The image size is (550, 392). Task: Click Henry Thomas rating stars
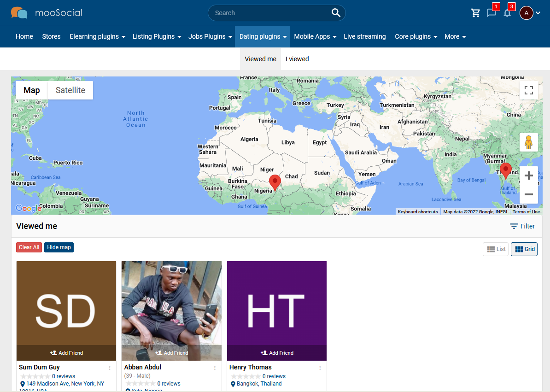tap(245, 376)
